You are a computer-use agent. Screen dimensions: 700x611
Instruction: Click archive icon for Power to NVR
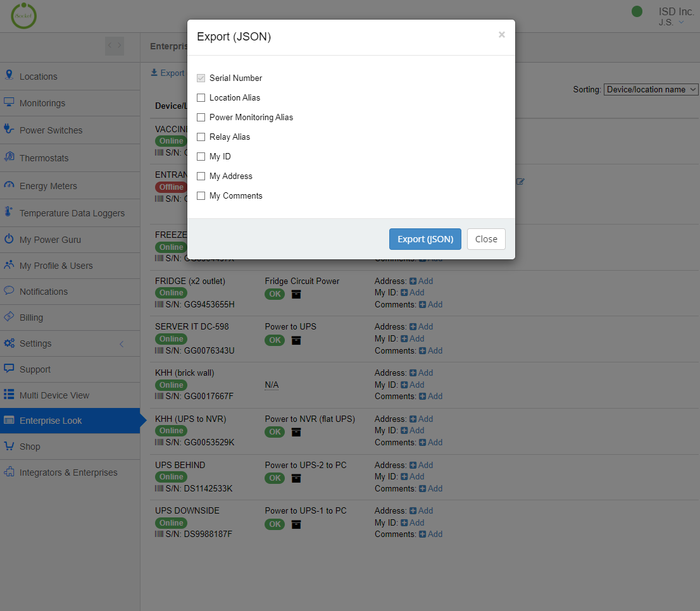tap(296, 432)
